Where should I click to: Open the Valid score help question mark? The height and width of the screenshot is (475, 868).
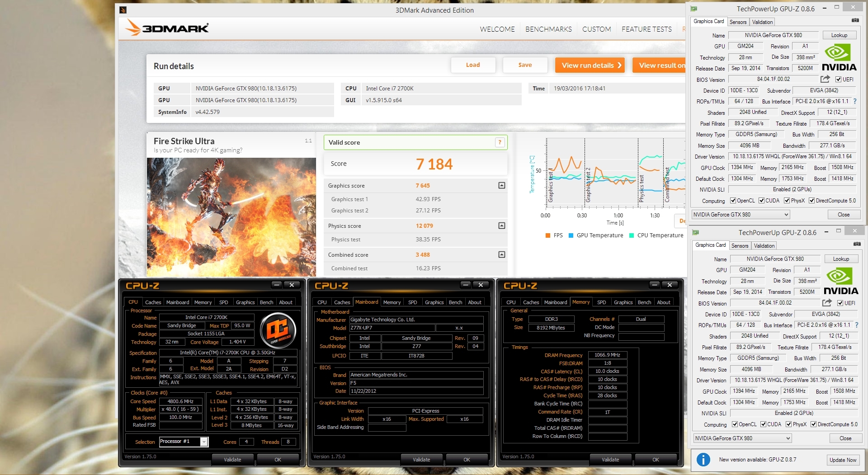click(x=500, y=142)
